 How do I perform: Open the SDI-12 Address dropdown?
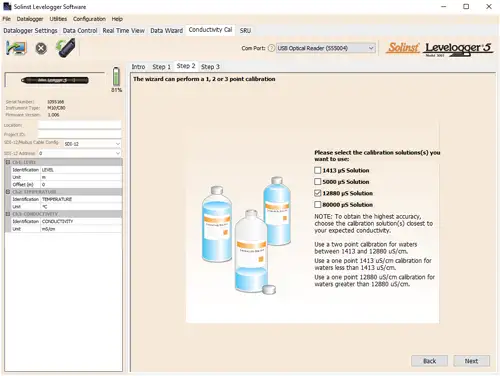(x=80, y=153)
